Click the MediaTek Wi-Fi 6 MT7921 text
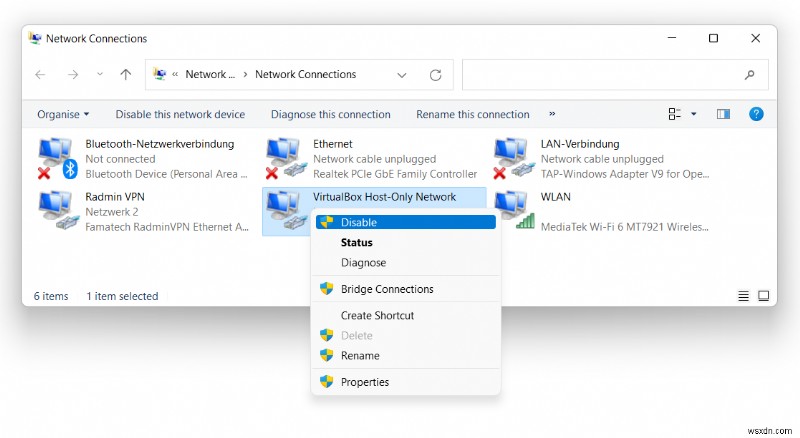800x438 pixels. [x=624, y=227]
